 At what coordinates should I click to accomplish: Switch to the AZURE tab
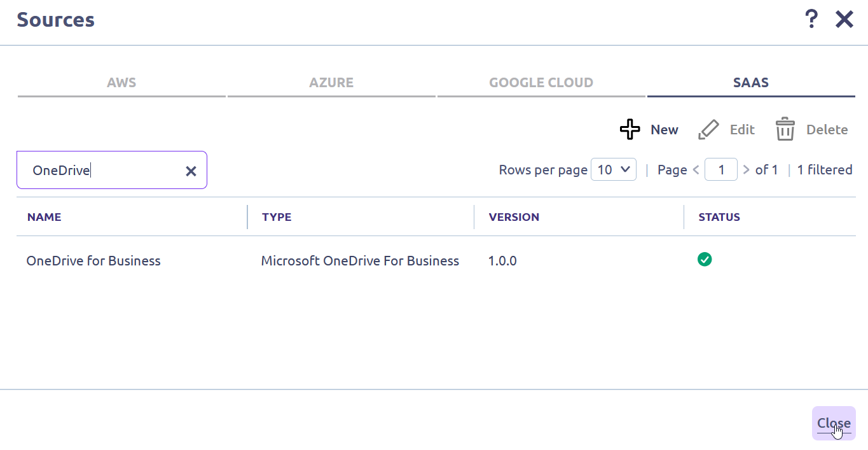tap(331, 83)
